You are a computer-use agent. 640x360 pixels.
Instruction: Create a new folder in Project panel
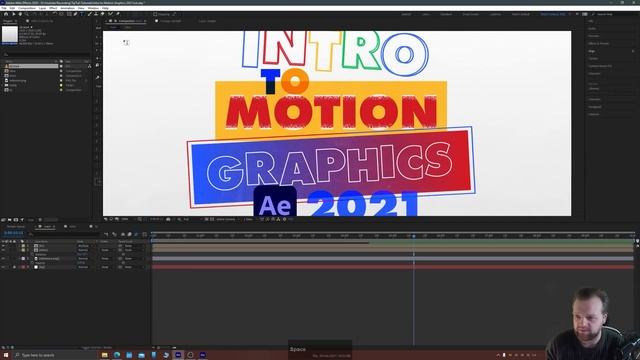pos(10,220)
